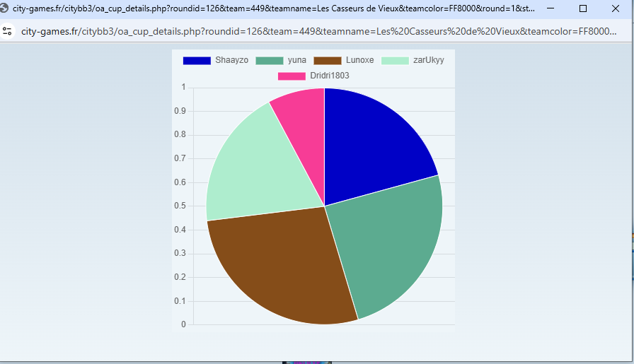
Task: Click the brown Lunoxe legend color box
Action: (x=327, y=61)
